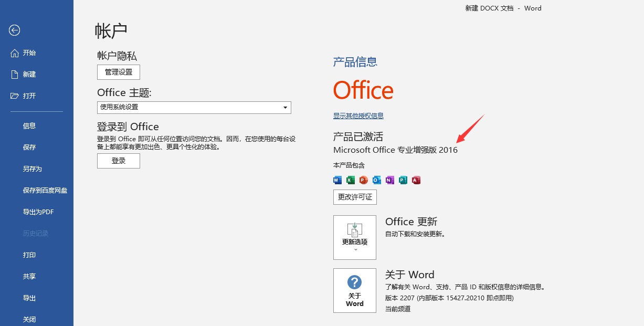Click the home icon beside 开始
The height and width of the screenshot is (326, 644).
15,53
